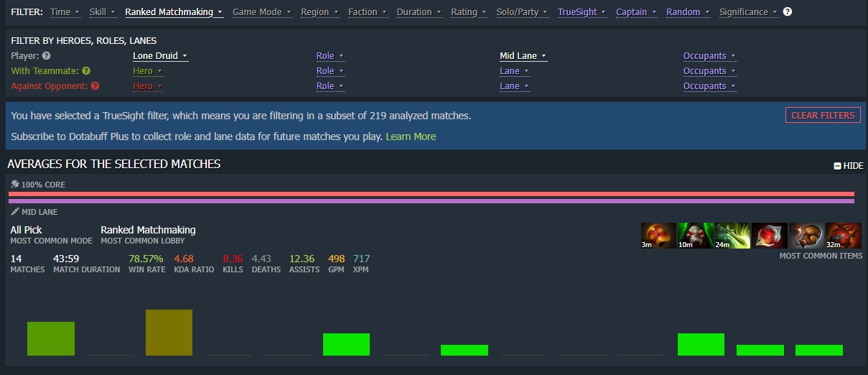The image size is (868, 375).
Task: Click the All Pick mode text
Action: (x=26, y=230)
